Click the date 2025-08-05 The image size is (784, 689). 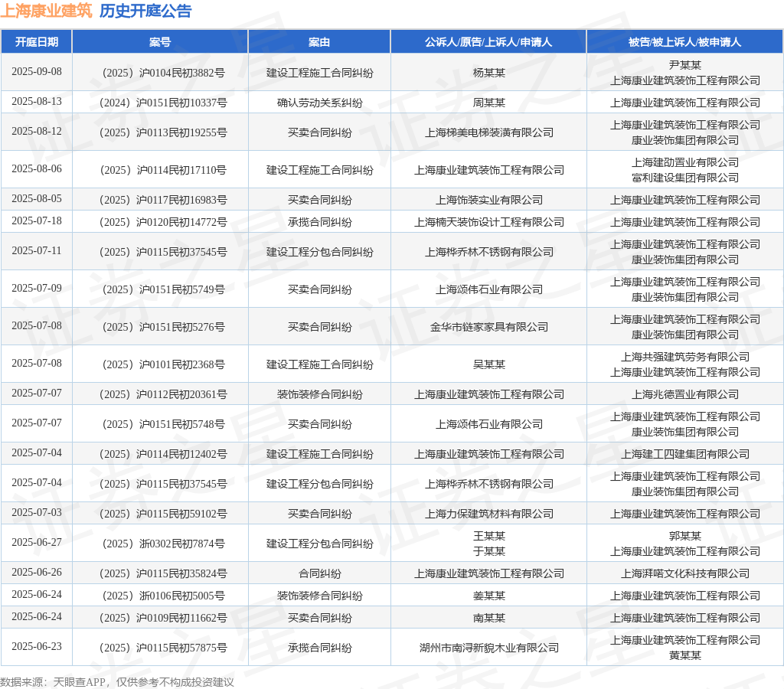(37, 198)
